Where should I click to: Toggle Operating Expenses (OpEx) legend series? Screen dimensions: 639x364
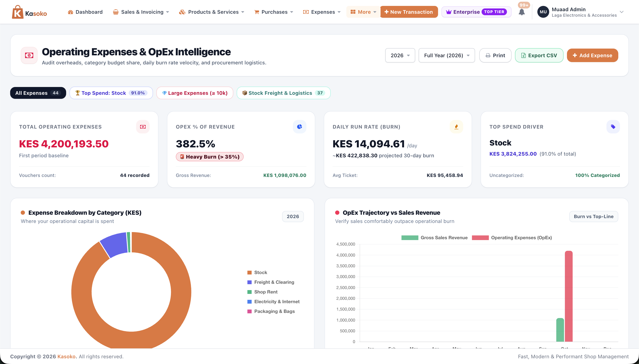point(512,238)
